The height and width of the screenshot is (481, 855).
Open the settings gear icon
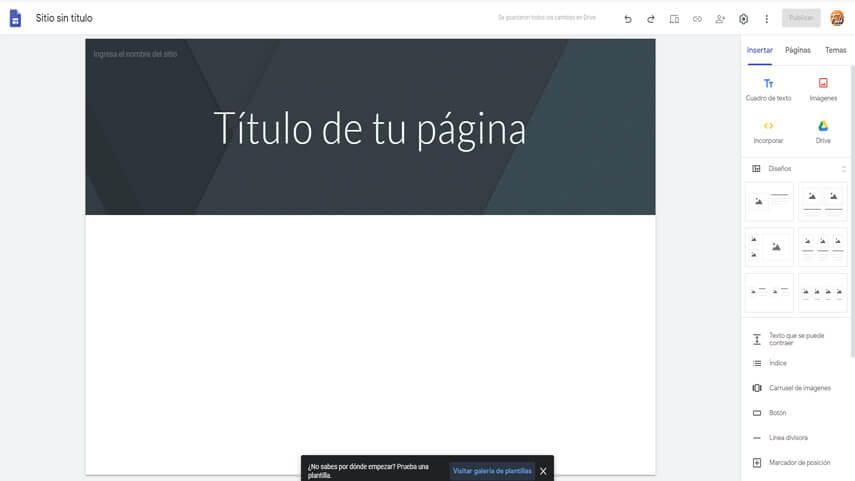[x=743, y=18]
